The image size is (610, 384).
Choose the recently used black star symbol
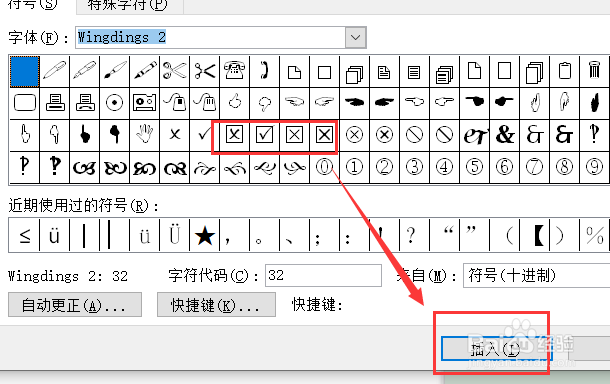[x=205, y=235]
